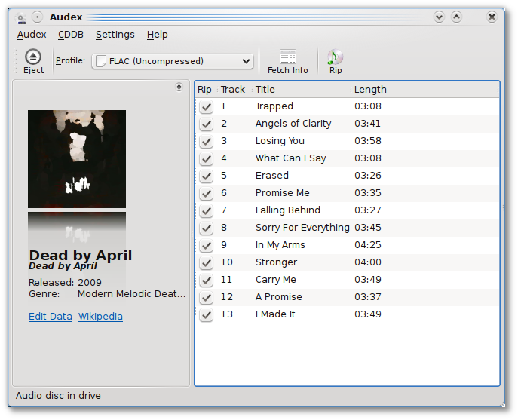Uncheck rip box for Angels of Clarity
The image size is (518, 420).
(x=206, y=124)
